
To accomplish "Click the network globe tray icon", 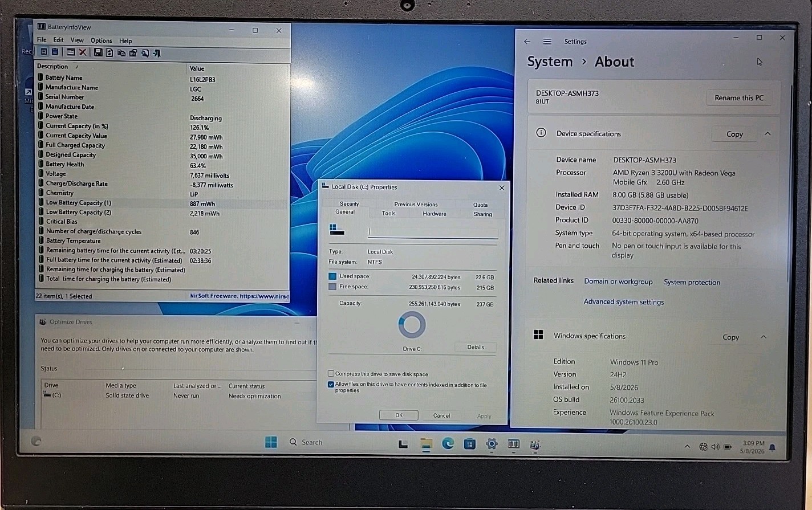I will (x=703, y=447).
